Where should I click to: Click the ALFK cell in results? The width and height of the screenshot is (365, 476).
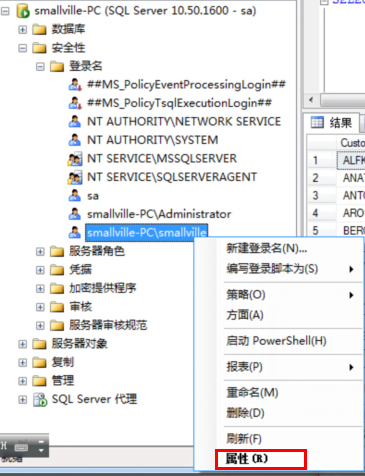351,160
